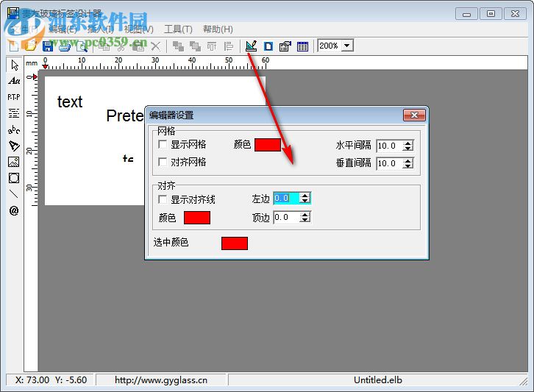Align objects to left icon
The width and height of the screenshot is (534, 392).
point(229,46)
